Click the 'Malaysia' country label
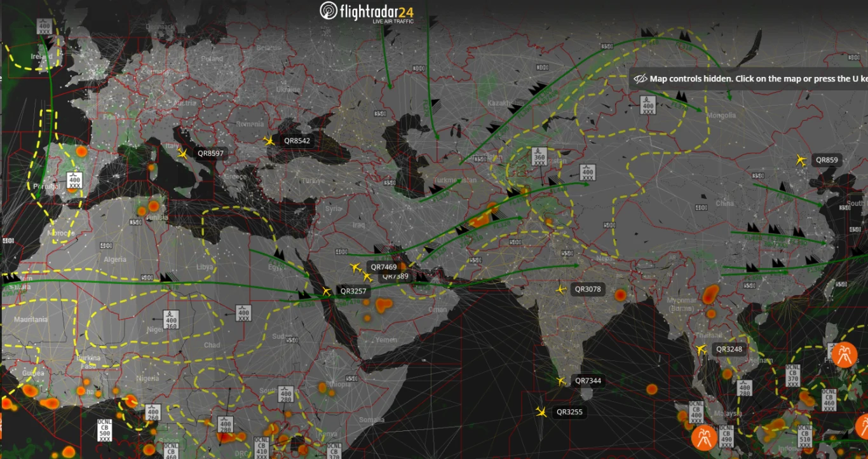Screen dimensions: 868x459 pos(729,413)
